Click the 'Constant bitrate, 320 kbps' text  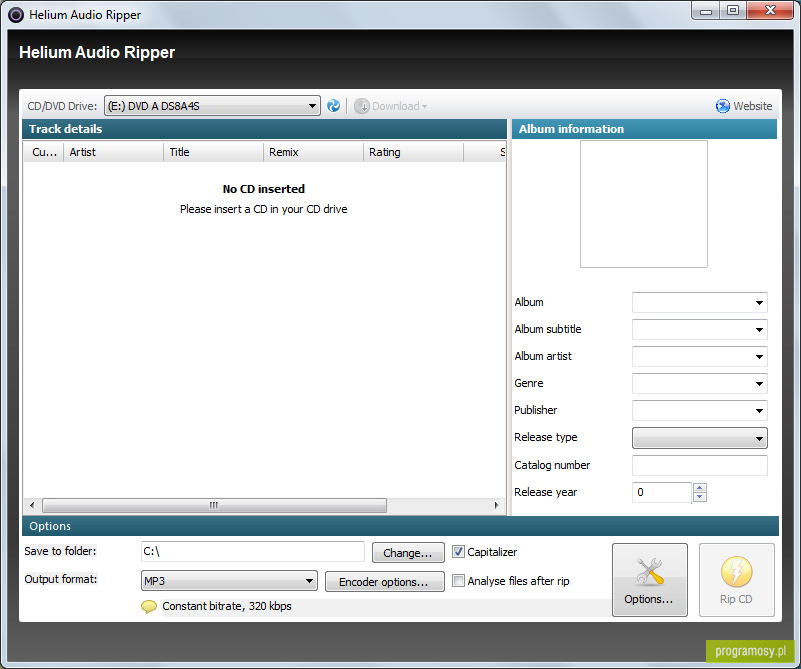coord(227,606)
